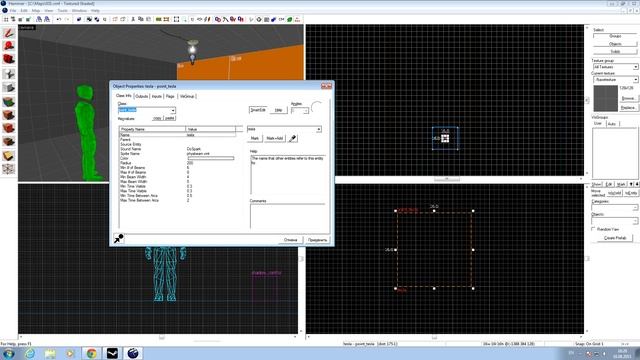Click the Help button beside SmartEdit

point(278,110)
